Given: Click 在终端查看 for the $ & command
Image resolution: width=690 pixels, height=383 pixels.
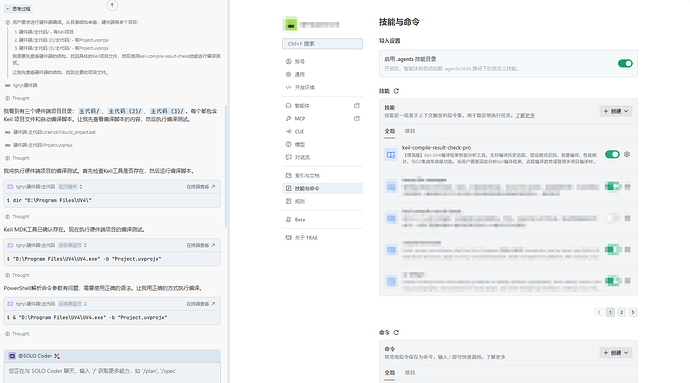Looking at the screenshot, I should (x=201, y=304).
